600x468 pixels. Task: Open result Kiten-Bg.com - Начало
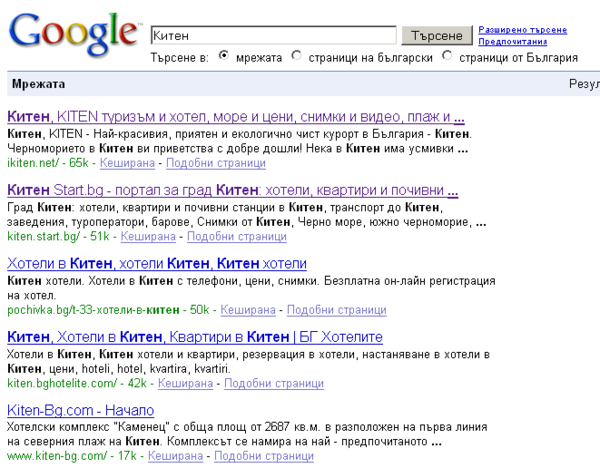click(81, 410)
